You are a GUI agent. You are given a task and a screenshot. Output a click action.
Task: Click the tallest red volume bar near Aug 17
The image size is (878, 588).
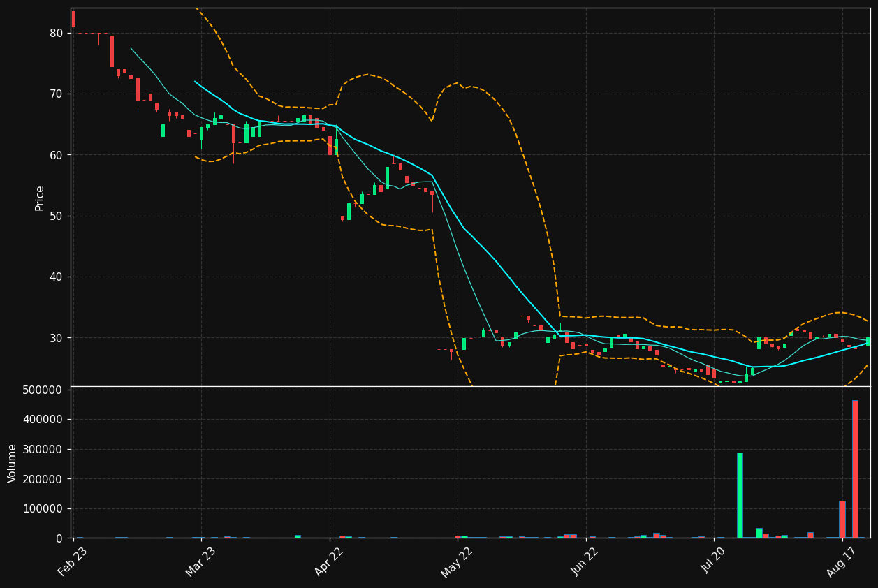(x=855, y=469)
